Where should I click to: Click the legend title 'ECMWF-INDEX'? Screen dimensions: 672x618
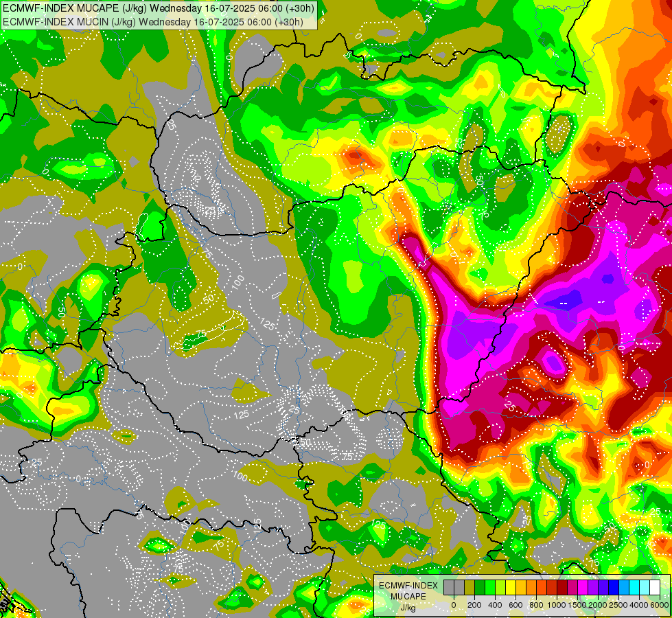point(408,586)
